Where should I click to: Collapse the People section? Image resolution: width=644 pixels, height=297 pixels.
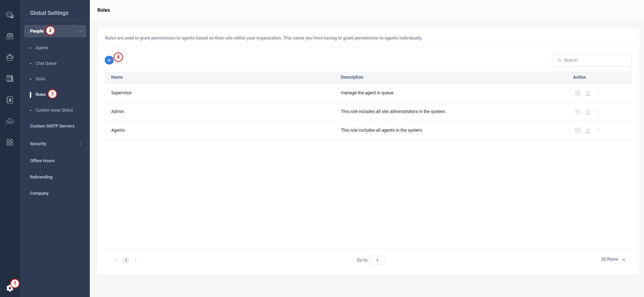click(x=80, y=31)
